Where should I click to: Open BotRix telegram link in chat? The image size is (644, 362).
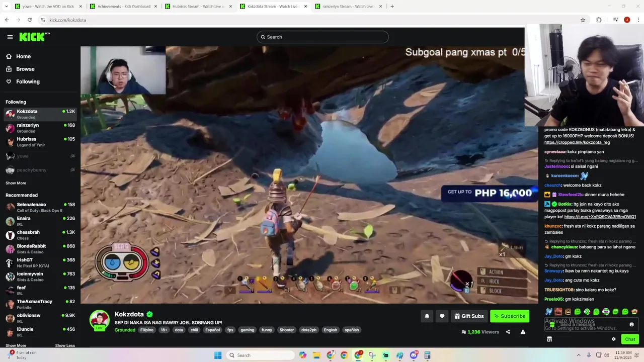point(600,217)
